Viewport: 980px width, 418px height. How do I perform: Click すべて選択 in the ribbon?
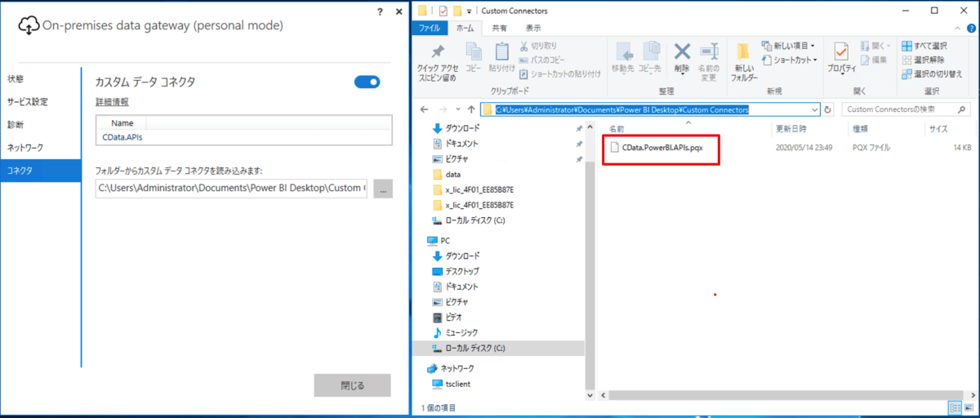pyautogui.click(x=924, y=46)
